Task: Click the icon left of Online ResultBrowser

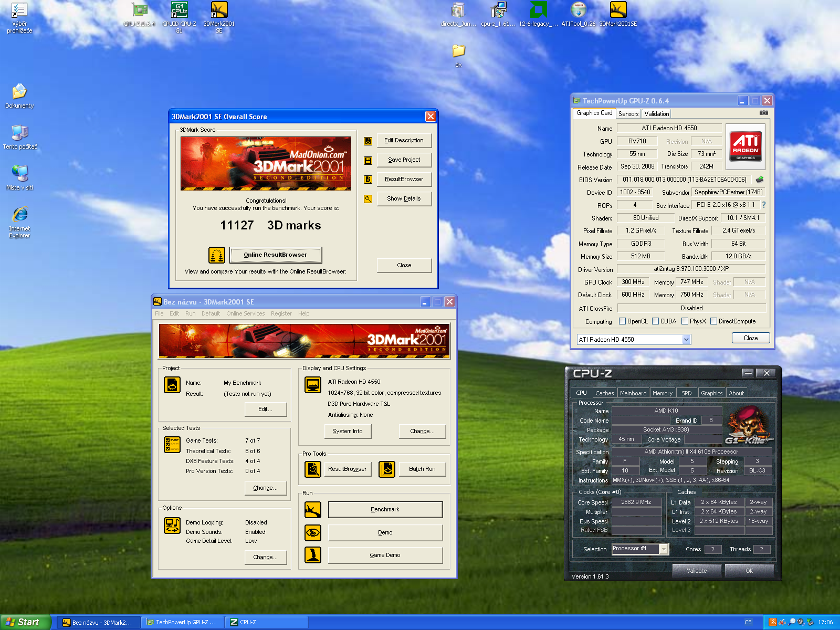Action: point(217,255)
